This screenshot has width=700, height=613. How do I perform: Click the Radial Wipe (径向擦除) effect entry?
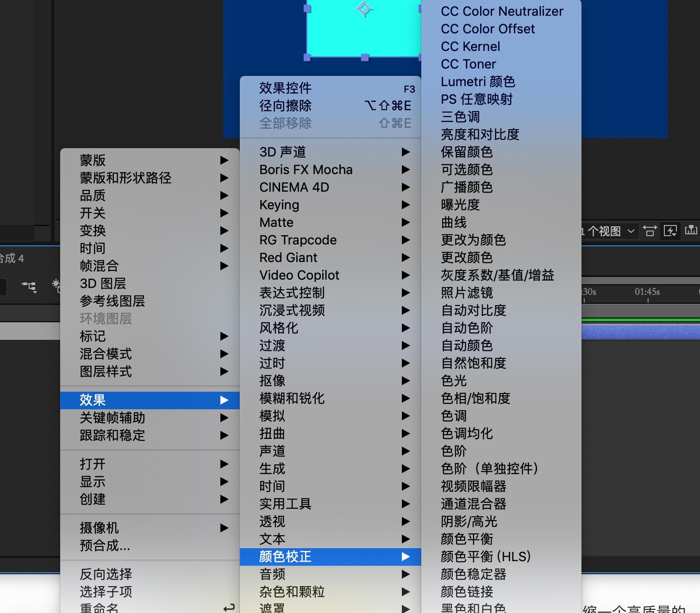[285, 106]
